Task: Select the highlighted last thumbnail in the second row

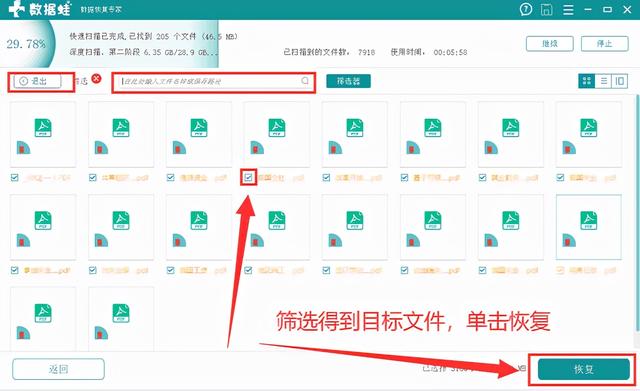Action: click(x=589, y=227)
